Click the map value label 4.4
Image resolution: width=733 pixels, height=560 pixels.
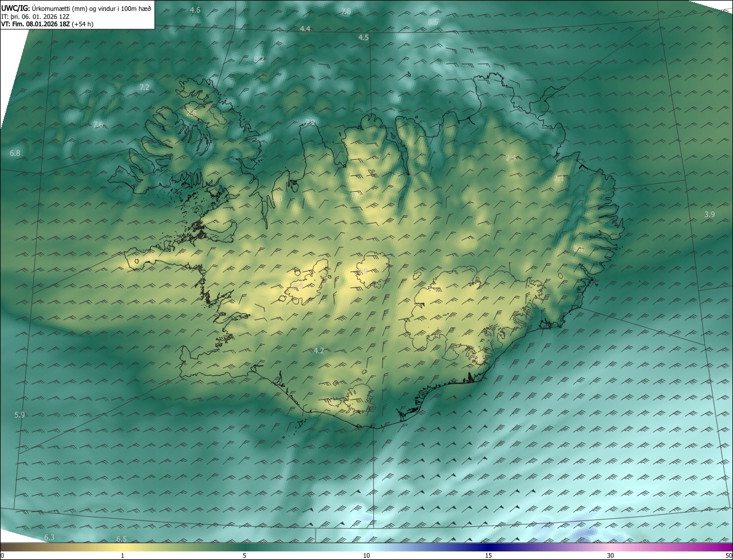coord(305,29)
